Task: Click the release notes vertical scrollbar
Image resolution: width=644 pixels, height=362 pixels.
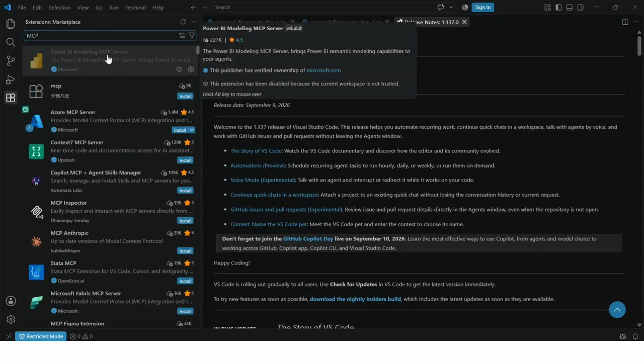Action: pos(639,46)
